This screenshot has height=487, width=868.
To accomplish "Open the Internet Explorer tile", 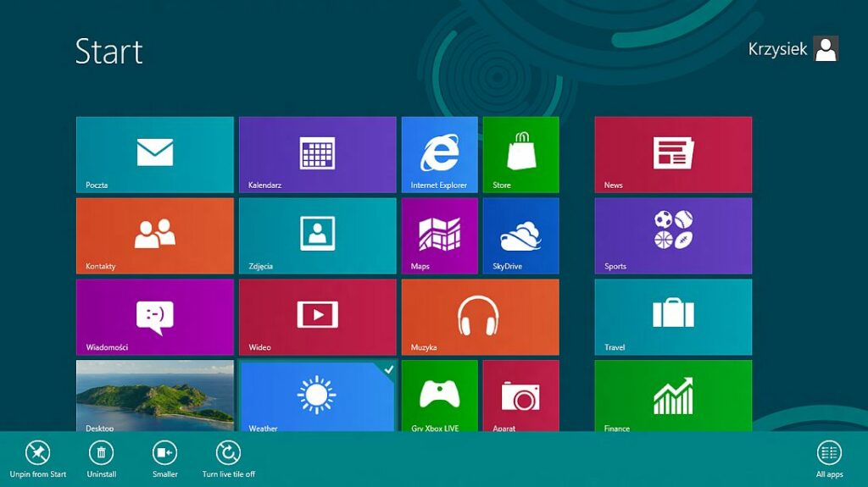I will point(439,154).
